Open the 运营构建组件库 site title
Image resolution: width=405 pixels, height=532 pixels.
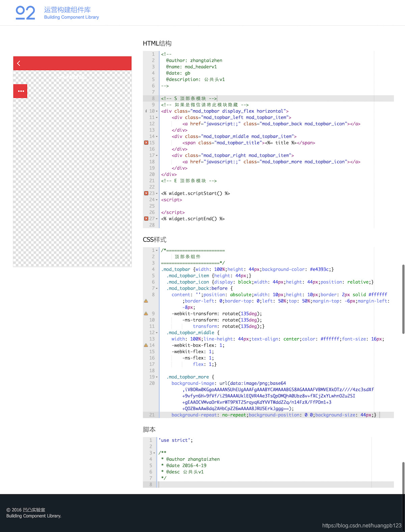[67, 10]
